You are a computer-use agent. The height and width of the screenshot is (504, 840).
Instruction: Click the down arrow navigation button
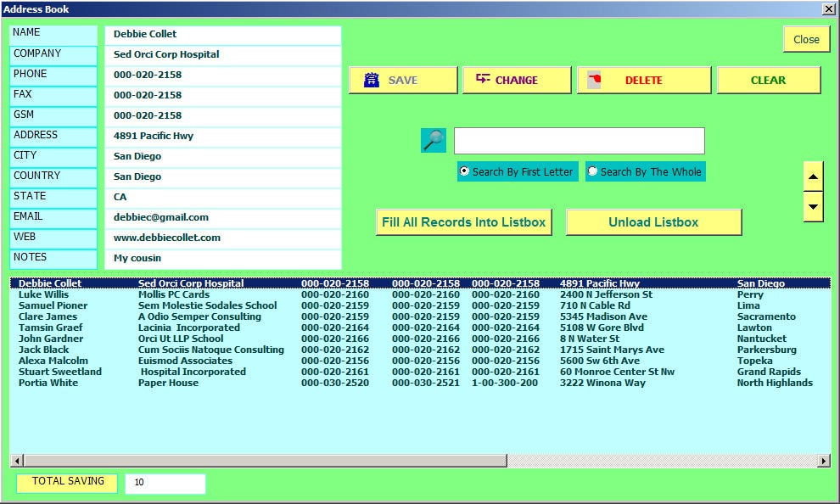(813, 206)
